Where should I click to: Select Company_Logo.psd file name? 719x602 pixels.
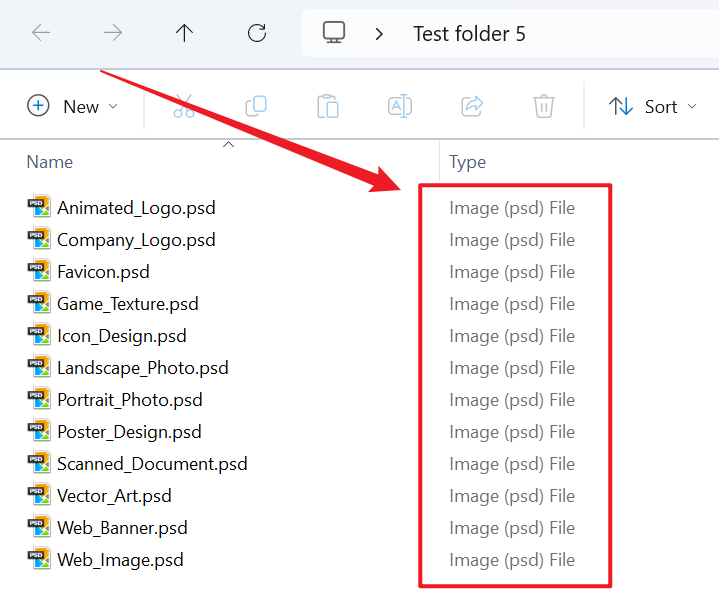(136, 240)
